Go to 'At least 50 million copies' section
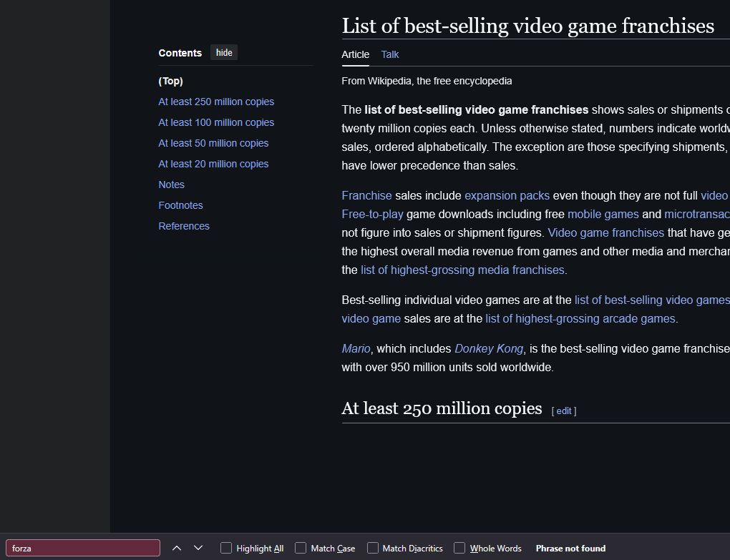730x560 pixels. point(213,143)
